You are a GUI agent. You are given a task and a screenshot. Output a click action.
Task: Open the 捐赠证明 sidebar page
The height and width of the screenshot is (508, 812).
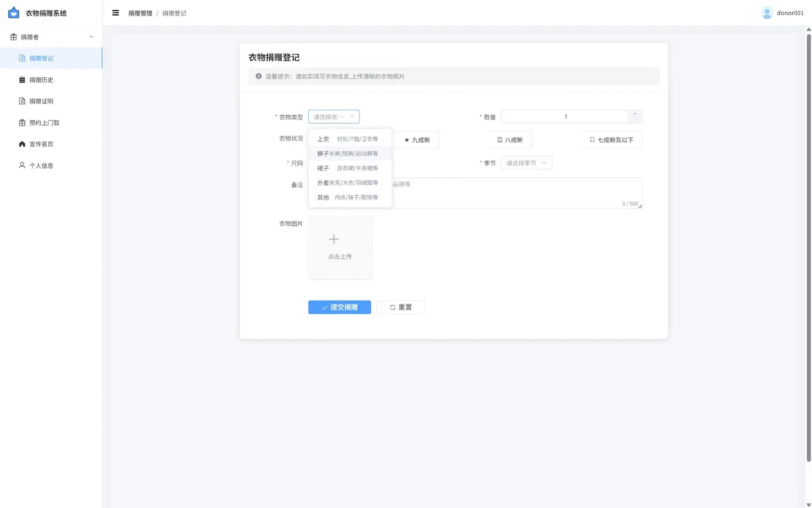coord(41,101)
